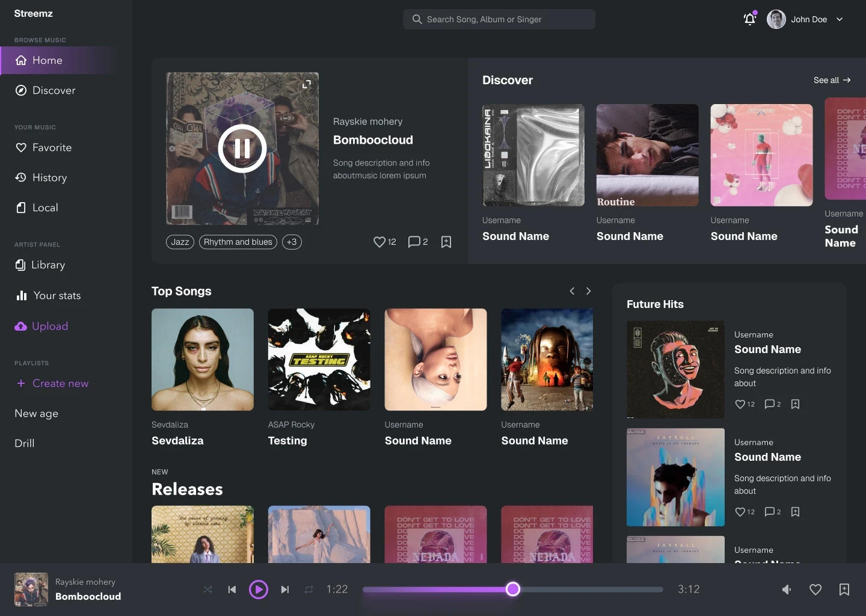Click the Upload button

coord(41,326)
